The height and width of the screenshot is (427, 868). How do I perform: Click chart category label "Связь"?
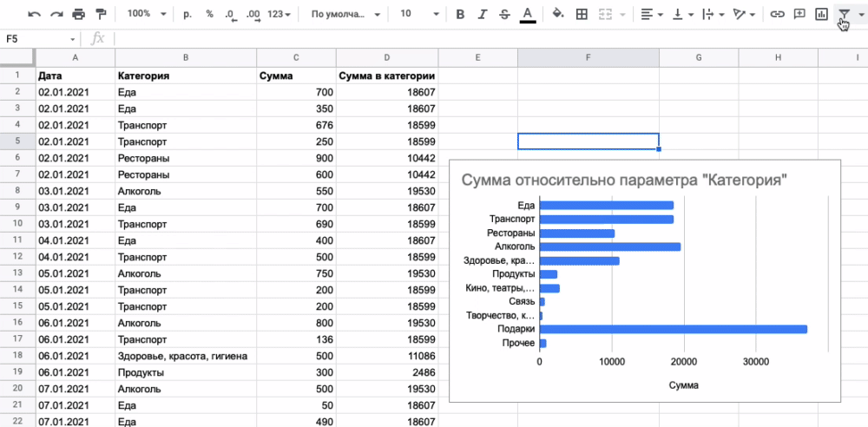(522, 301)
